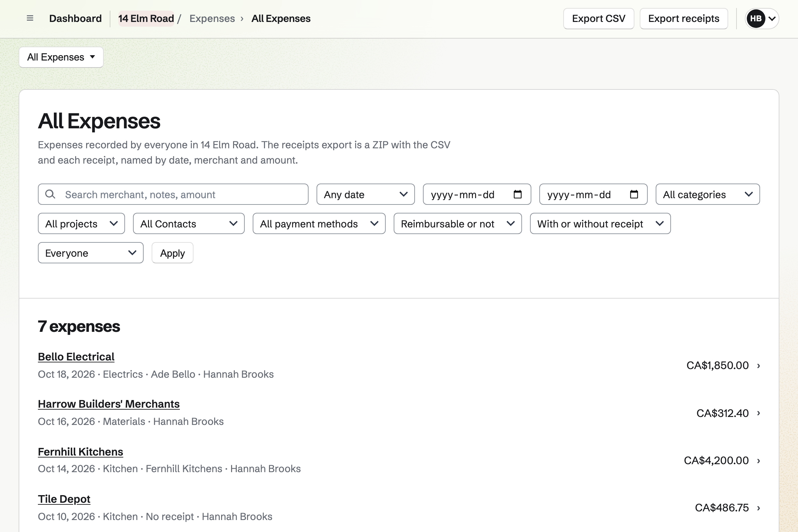Open 14 Elm Road breadcrumb
This screenshot has width=798, height=532.
(146, 18)
